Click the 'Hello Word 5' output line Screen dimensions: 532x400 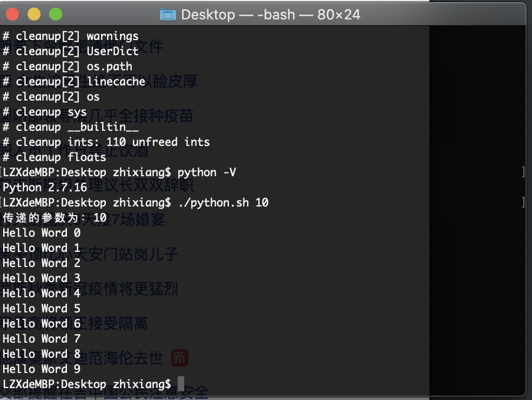[42, 309]
